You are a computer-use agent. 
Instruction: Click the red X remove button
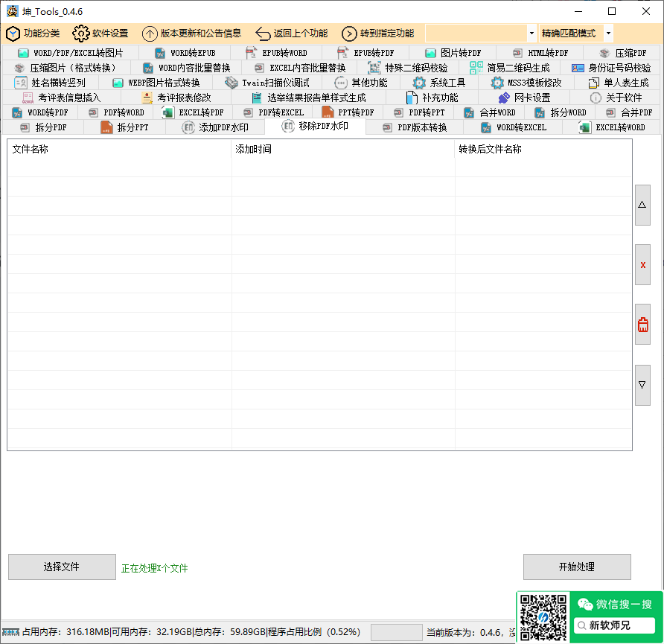[642, 265]
